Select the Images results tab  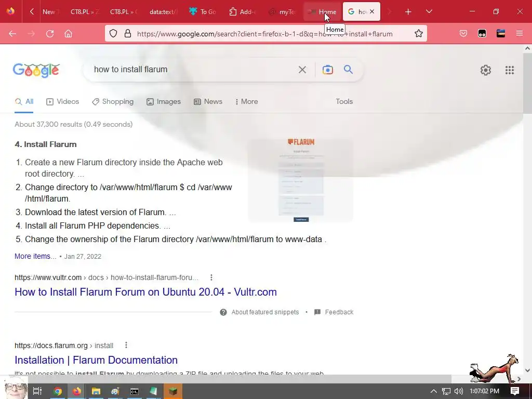(164, 102)
